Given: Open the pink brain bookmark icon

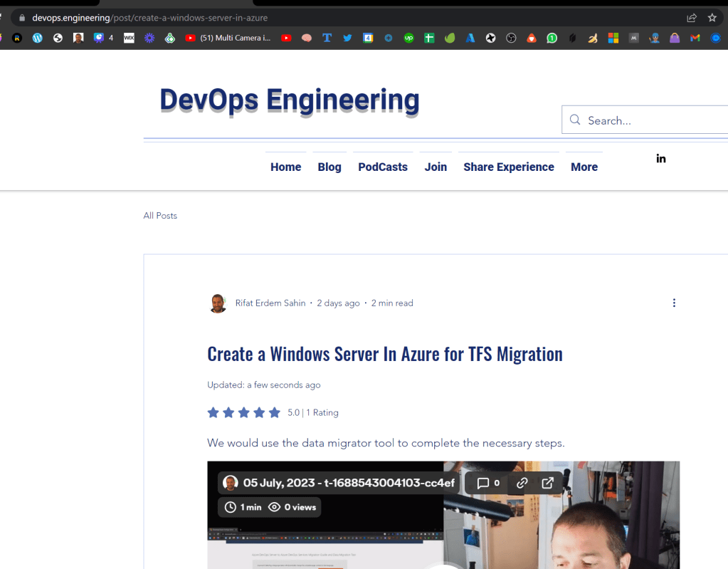Looking at the screenshot, I should [x=307, y=38].
